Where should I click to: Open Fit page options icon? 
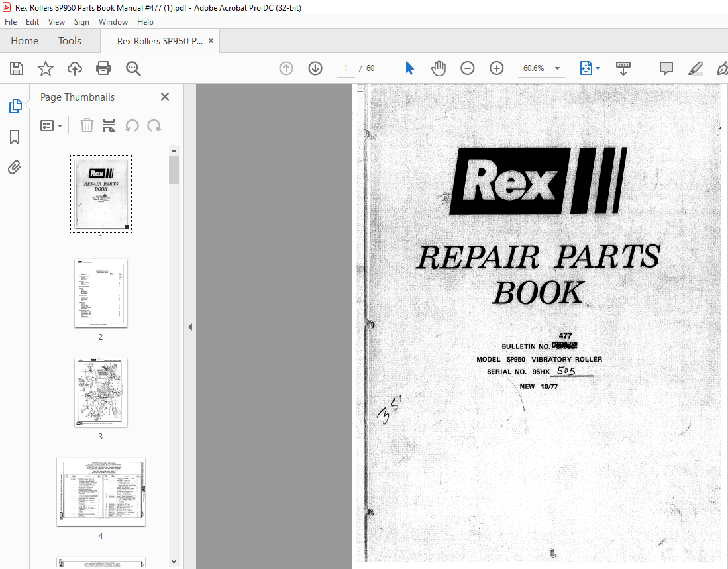point(586,68)
